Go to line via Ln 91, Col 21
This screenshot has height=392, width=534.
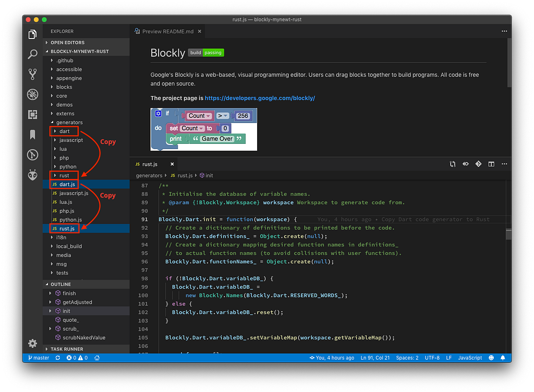coord(375,358)
